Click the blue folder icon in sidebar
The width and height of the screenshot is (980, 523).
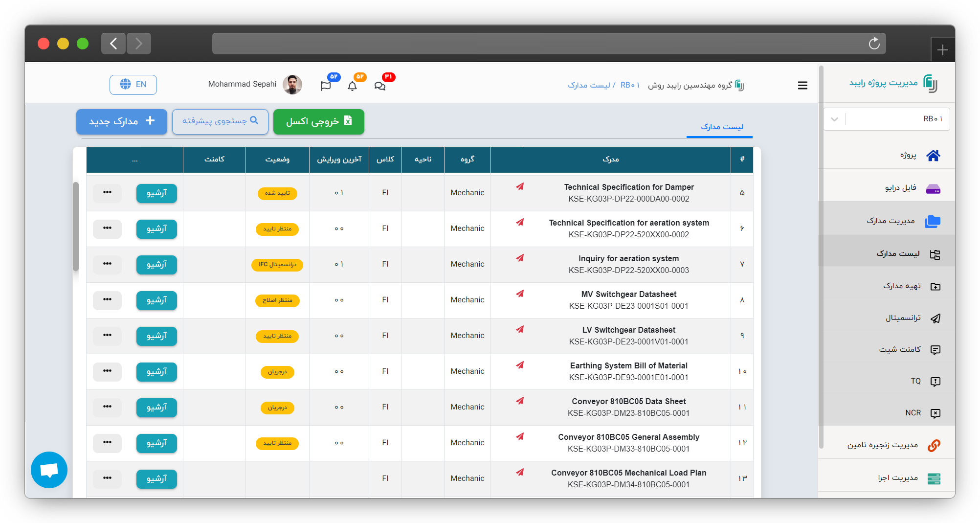click(933, 221)
